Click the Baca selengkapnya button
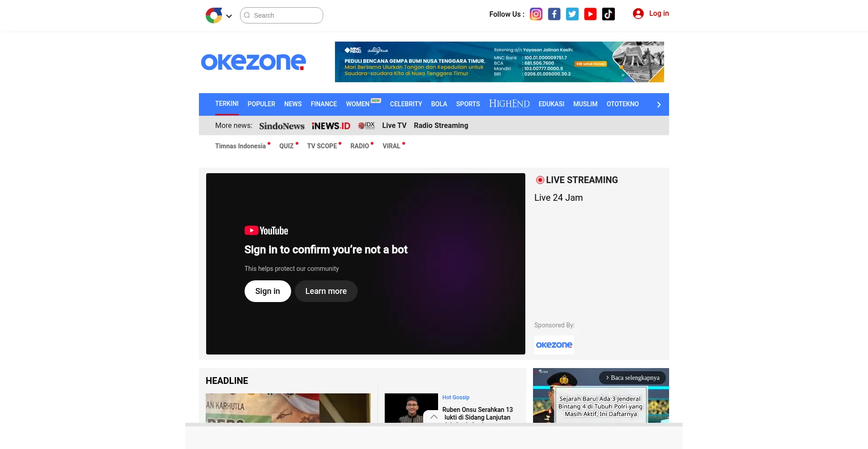 click(632, 378)
